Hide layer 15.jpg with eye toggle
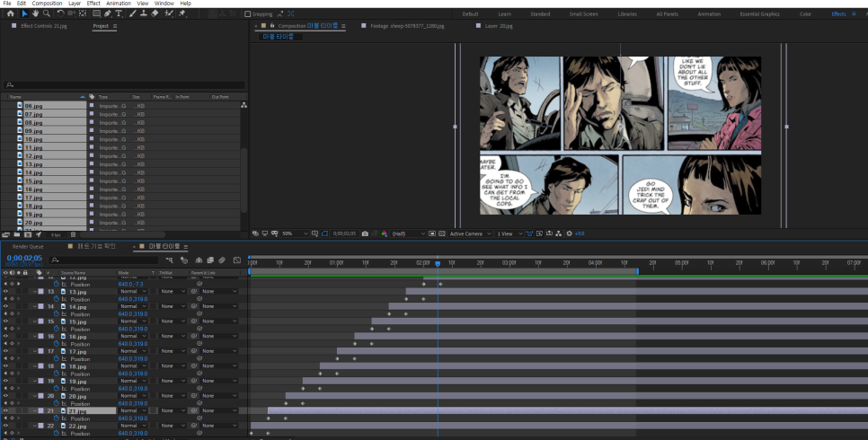Screen dimensions: 868x440 tap(5, 321)
